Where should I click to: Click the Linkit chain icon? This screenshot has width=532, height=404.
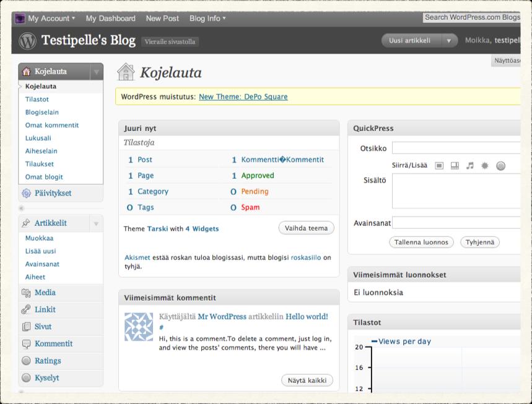[26, 309]
